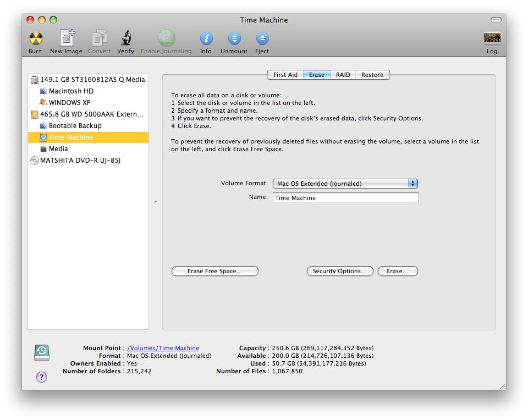
Task: Click the volume Name text field
Action: pos(345,198)
